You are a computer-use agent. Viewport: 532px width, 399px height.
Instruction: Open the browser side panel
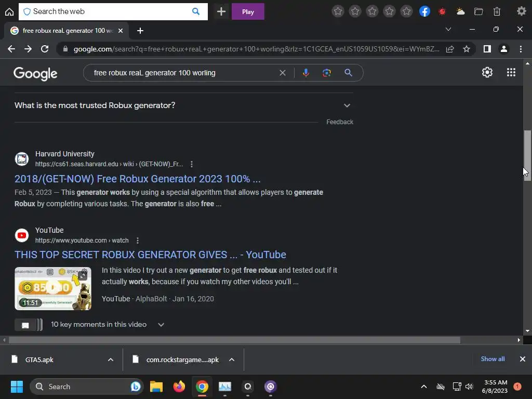(487, 49)
